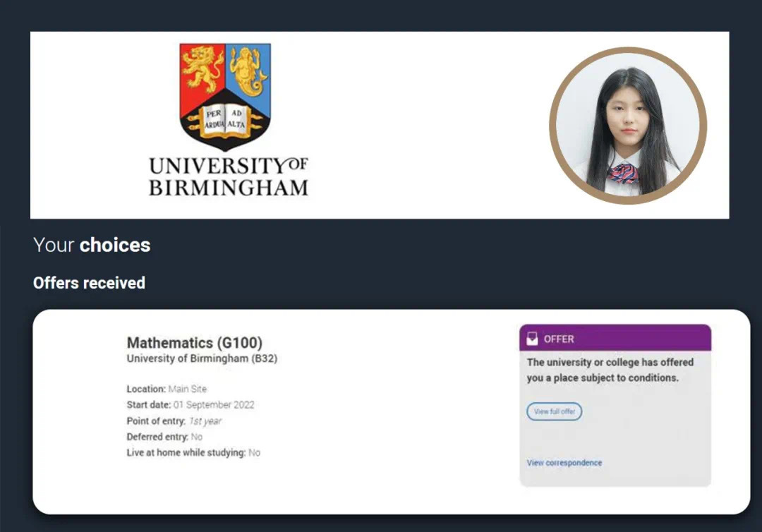Click the Live at home while studying line
The height and width of the screenshot is (532, 762).
(193, 452)
